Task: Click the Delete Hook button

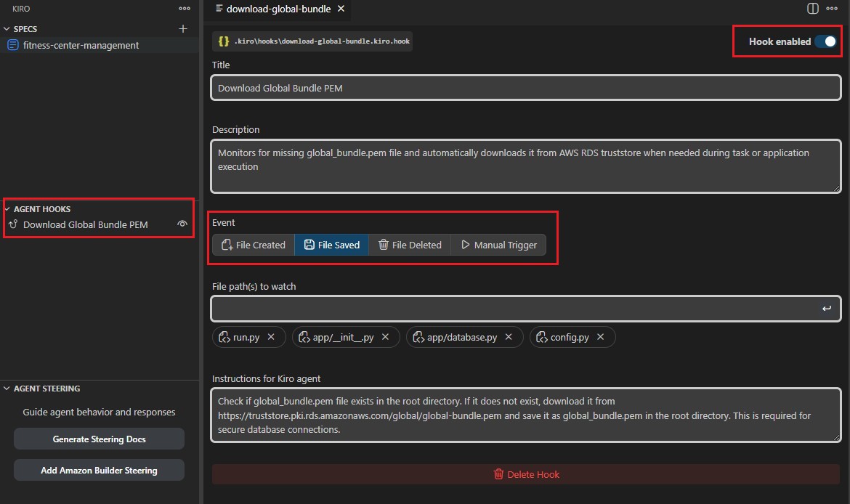Action: point(526,474)
